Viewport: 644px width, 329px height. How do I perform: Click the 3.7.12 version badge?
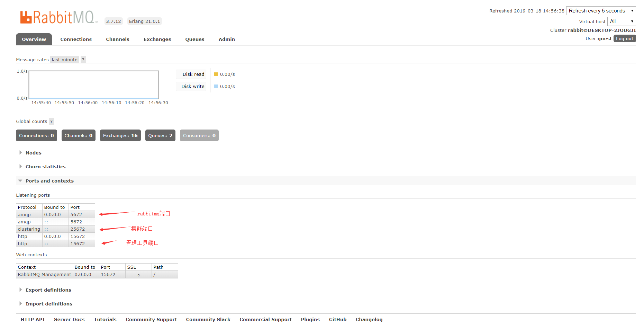114,21
